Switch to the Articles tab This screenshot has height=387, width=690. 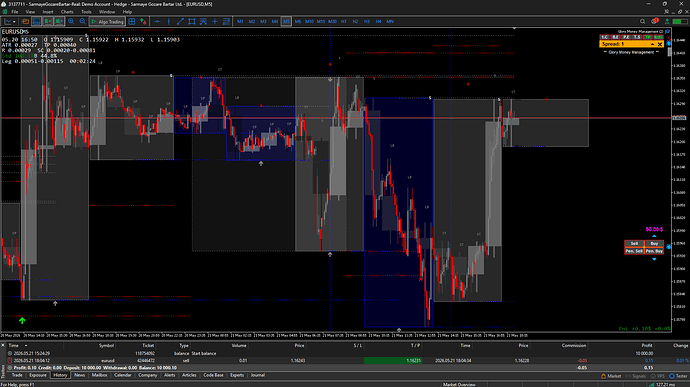pyautogui.click(x=189, y=375)
